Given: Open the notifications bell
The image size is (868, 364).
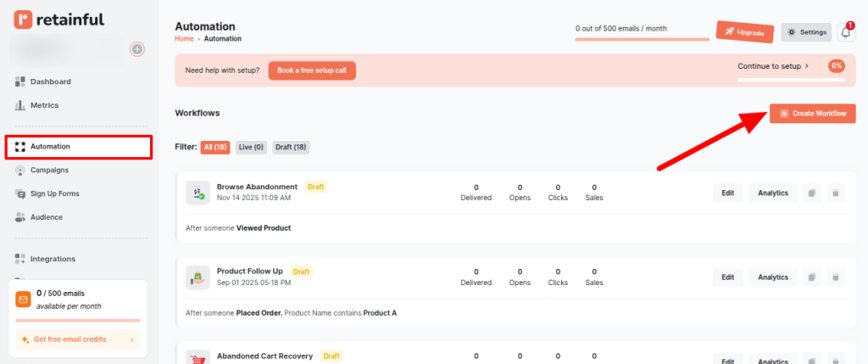Looking at the screenshot, I should pos(846,32).
